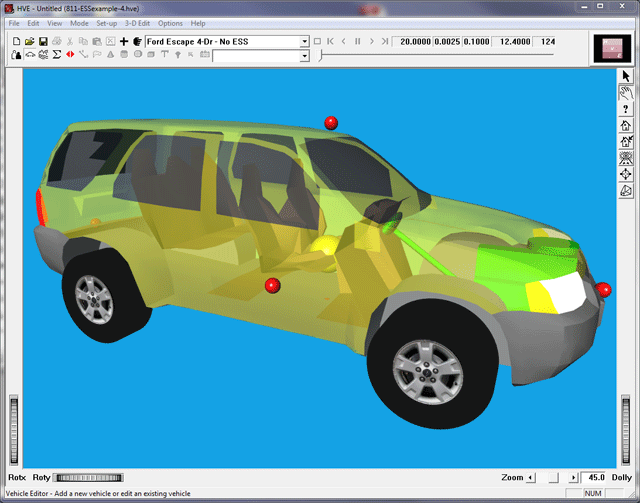Image resolution: width=640 pixels, height=503 pixels.
Task: Select the arrow pointer tool in right toolbar
Action: (x=626, y=76)
